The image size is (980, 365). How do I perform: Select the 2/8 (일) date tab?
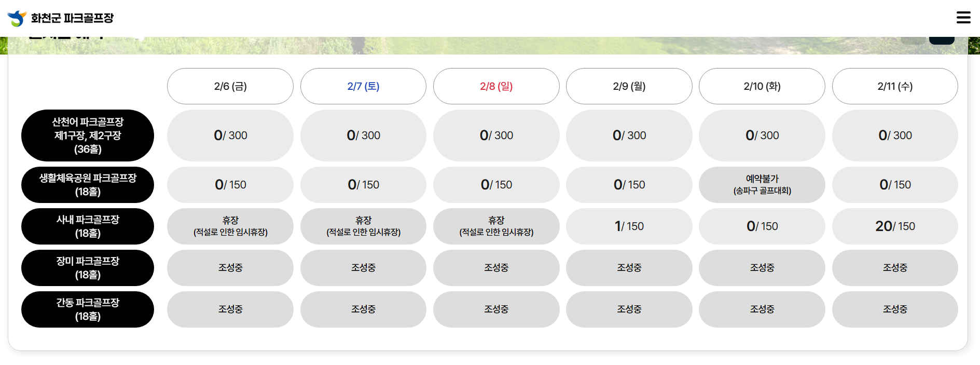(496, 86)
